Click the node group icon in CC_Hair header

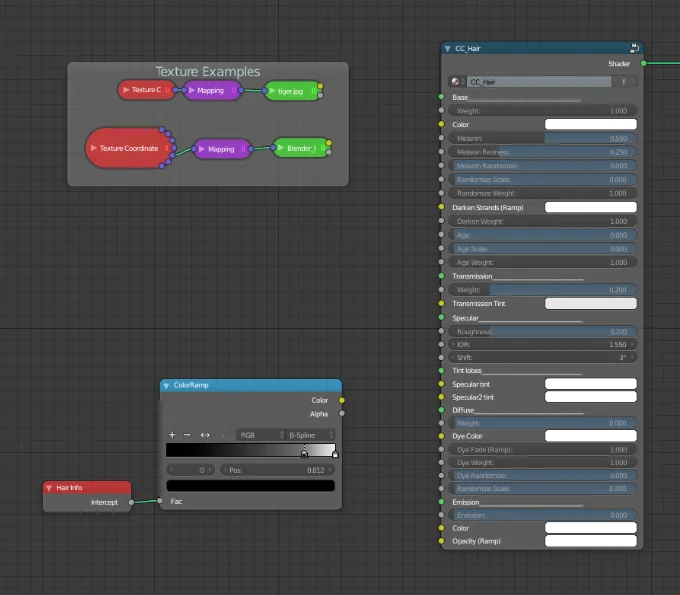pos(634,48)
